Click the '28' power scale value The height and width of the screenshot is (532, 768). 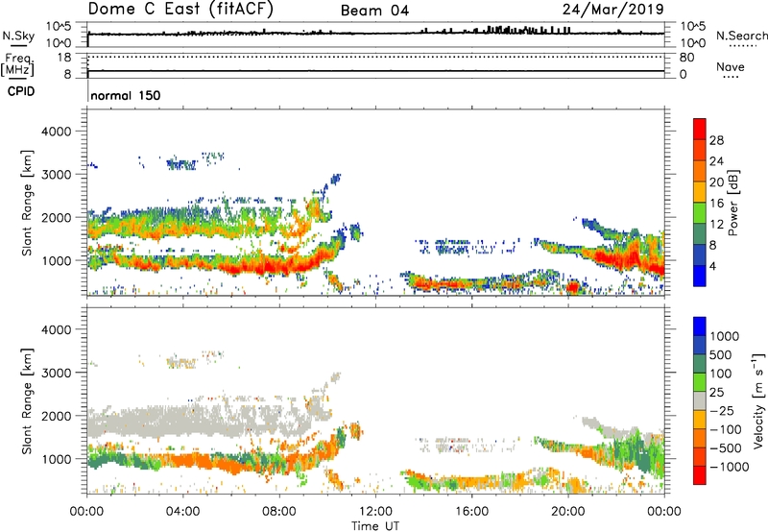point(716,140)
